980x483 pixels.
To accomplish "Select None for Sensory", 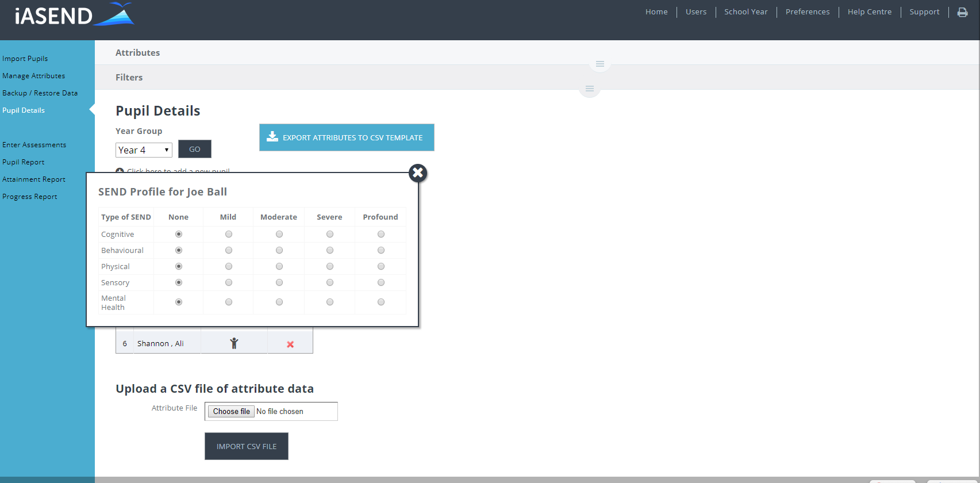I will tap(179, 282).
